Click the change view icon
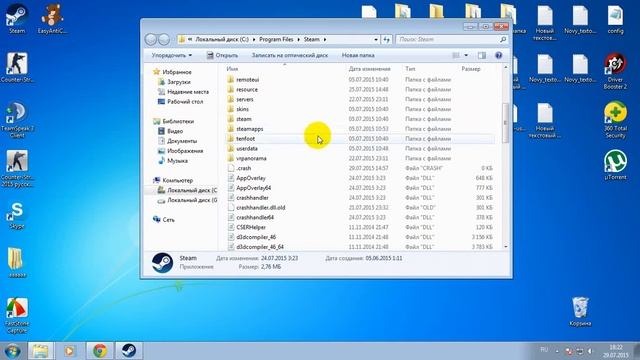640x360 pixels. tap(456, 55)
